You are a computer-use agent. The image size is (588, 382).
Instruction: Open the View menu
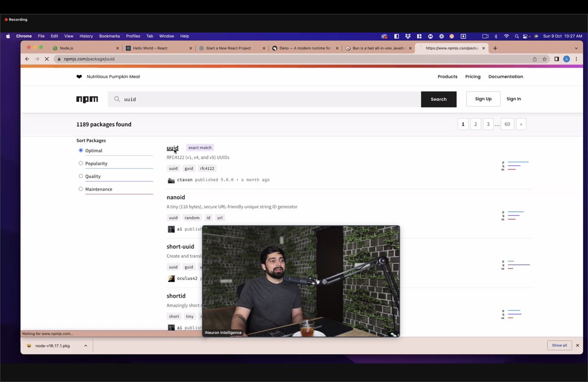click(69, 36)
